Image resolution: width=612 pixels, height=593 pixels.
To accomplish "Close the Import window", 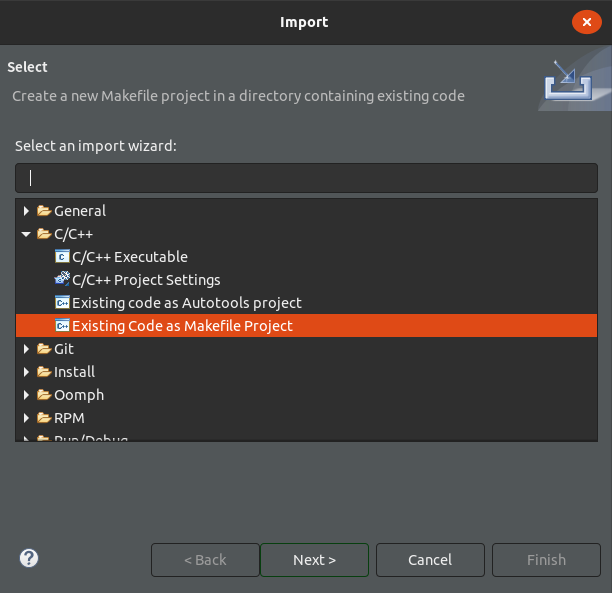I will click(586, 22).
